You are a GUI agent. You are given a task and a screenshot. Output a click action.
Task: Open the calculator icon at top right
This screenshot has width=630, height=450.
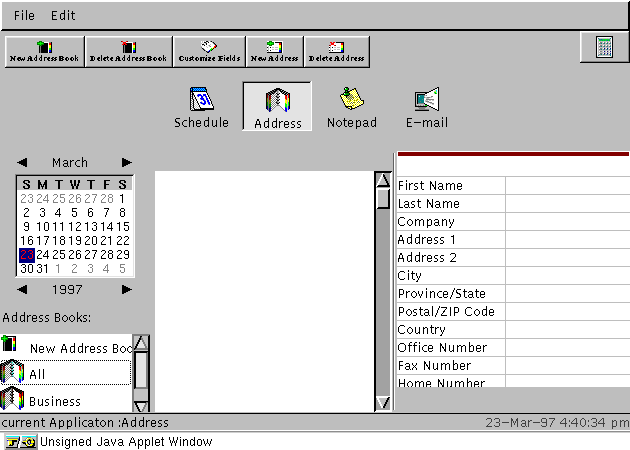604,48
